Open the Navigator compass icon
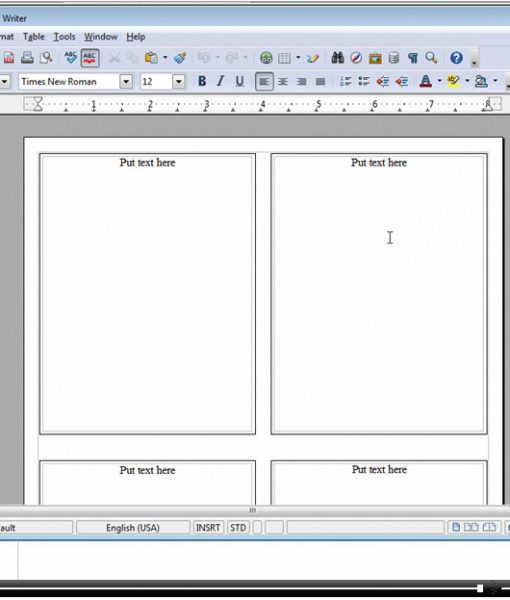This screenshot has height=600, width=510. click(356, 58)
